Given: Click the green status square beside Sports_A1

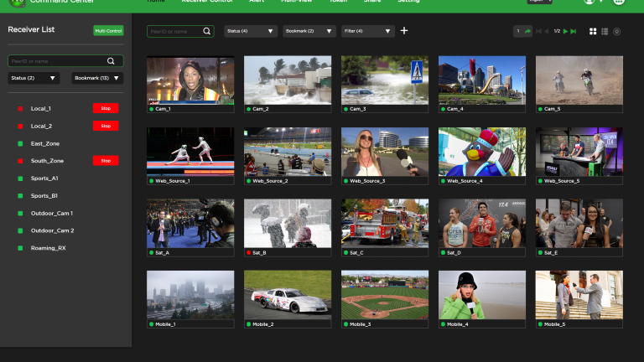Looking at the screenshot, I should (x=20, y=178).
